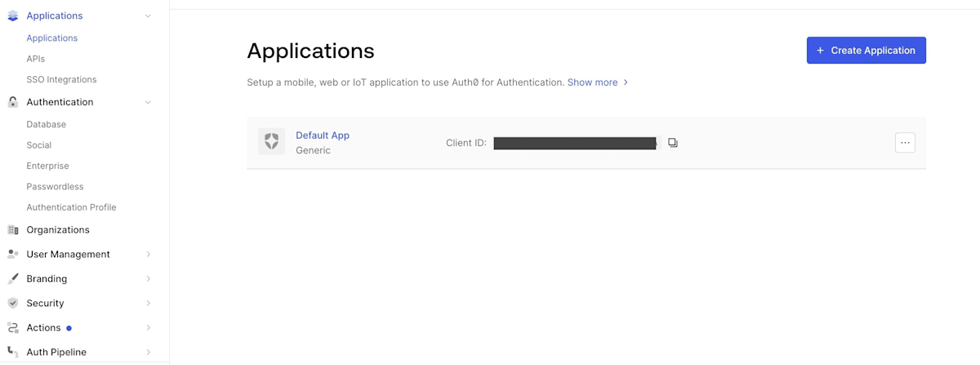Click the User Management people icon
This screenshot has height=365, width=980.
coord(12,254)
